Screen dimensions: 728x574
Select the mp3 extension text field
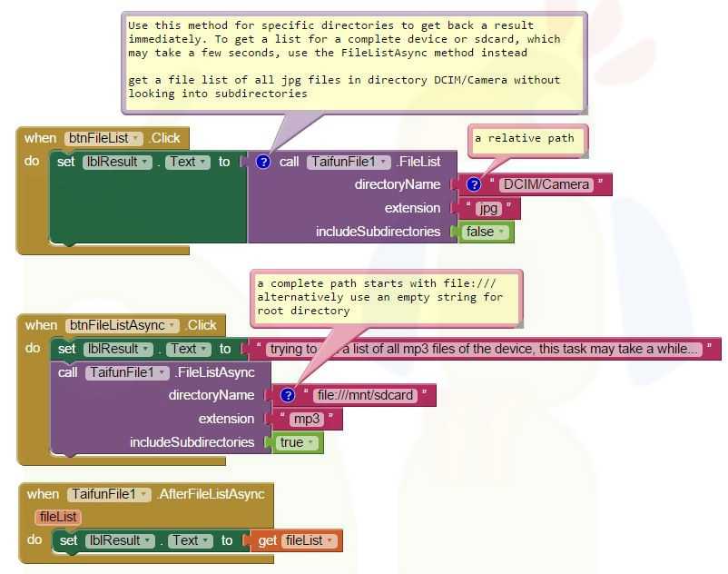pyautogui.click(x=306, y=419)
